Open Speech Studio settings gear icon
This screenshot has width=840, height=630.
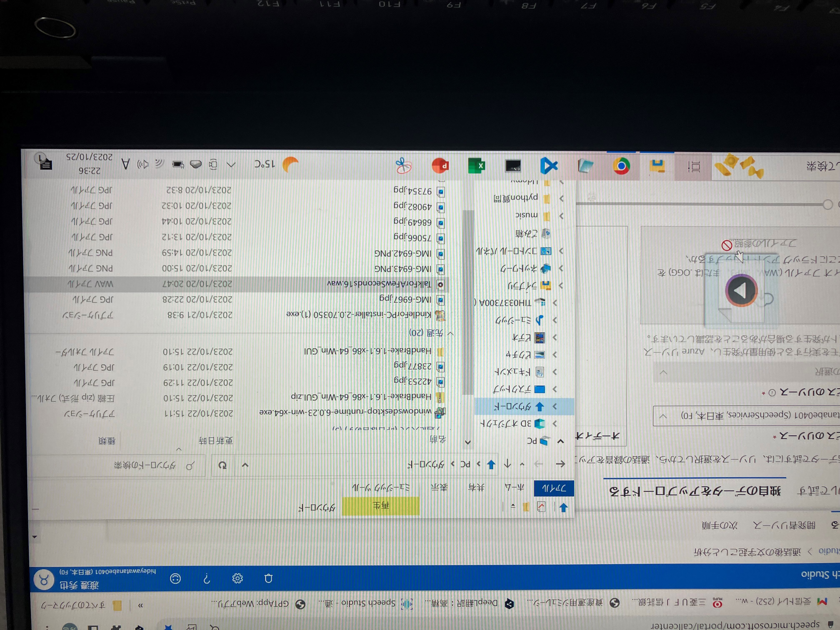click(x=237, y=579)
